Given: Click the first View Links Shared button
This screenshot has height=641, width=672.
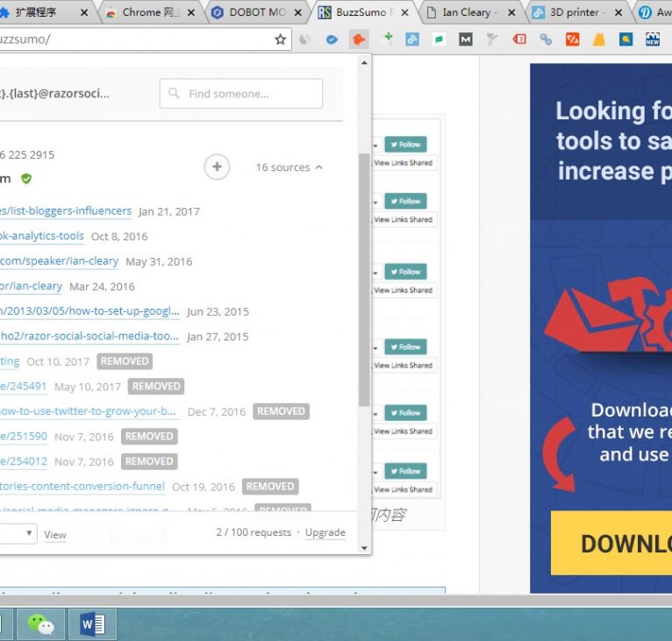Looking at the screenshot, I should click(403, 163).
